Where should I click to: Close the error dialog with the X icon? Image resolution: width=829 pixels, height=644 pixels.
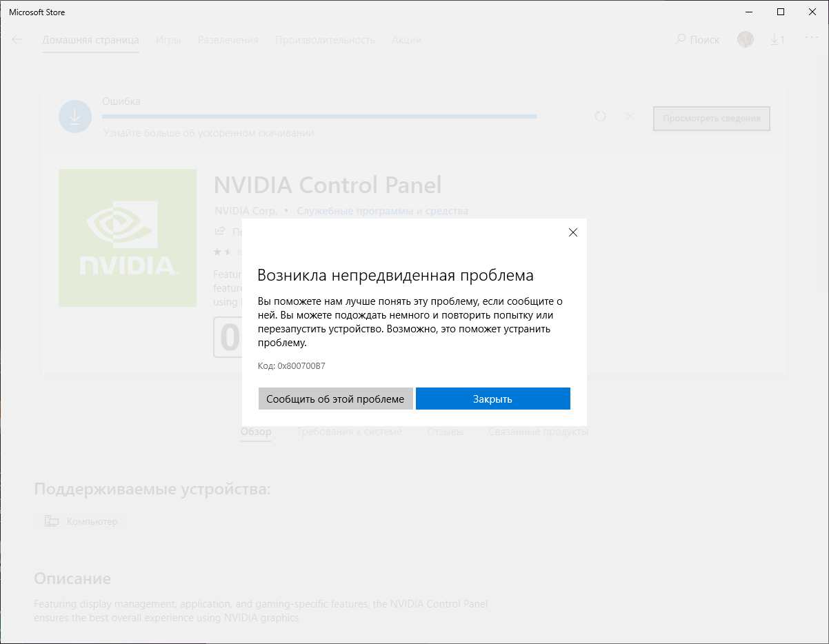pos(572,232)
